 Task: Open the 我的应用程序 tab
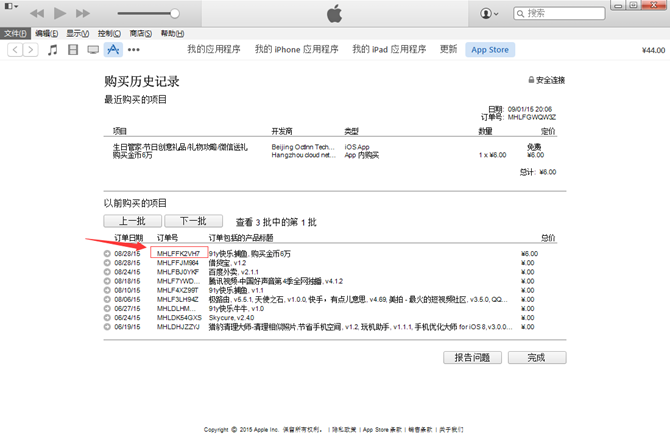[x=214, y=50]
